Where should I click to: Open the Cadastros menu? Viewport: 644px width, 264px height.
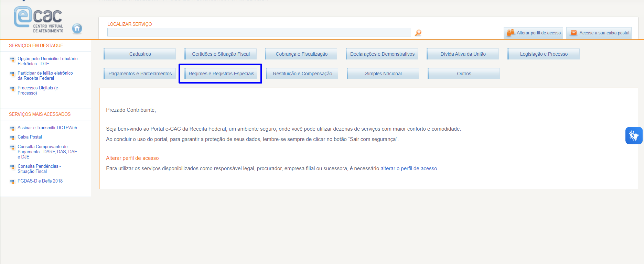click(x=140, y=54)
